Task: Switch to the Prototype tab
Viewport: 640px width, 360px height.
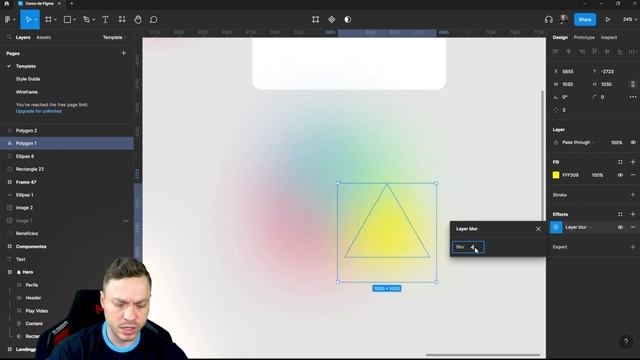Action: point(584,37)
